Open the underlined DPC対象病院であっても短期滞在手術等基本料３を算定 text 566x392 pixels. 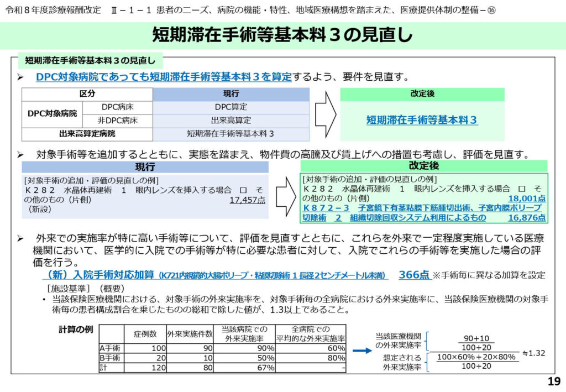pos(164,77)
